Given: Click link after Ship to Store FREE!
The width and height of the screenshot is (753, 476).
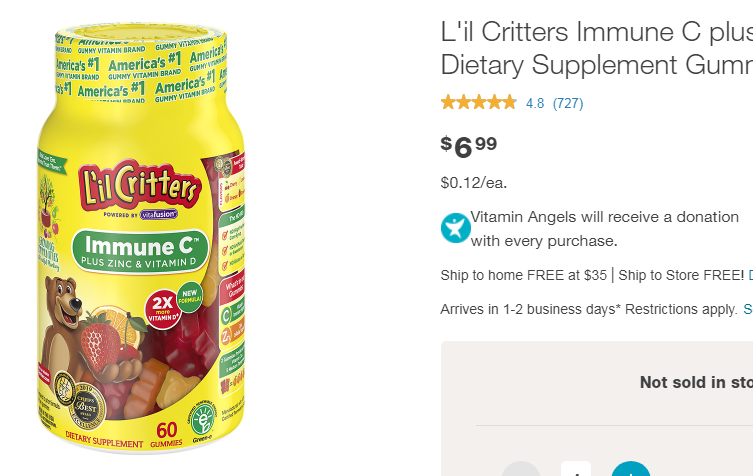Looking at the screenshot, I should coord(751,275).
